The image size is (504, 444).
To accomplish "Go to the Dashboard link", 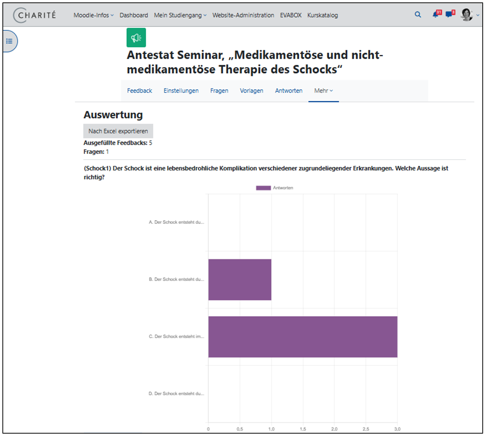I will coord(134,15).
